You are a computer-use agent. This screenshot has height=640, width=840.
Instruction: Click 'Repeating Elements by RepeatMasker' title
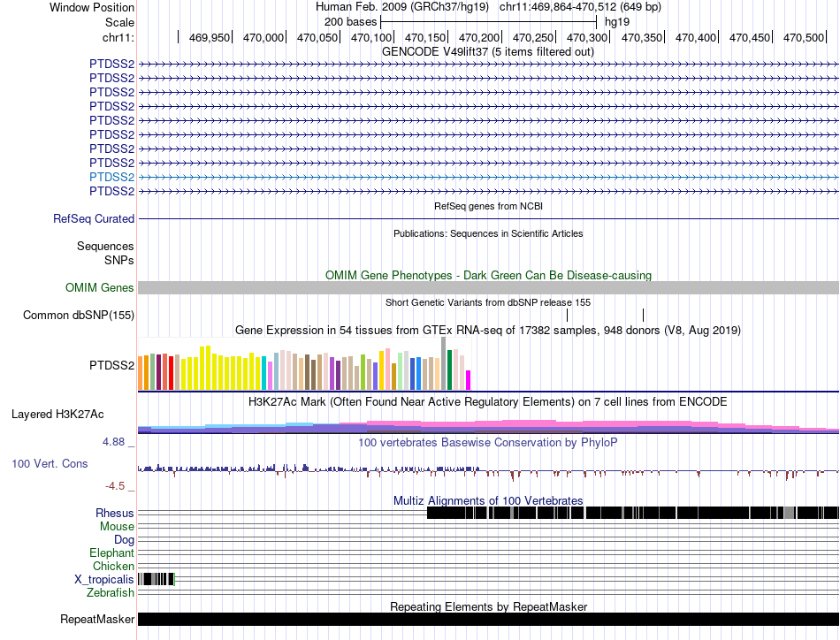tap(488, 606)
